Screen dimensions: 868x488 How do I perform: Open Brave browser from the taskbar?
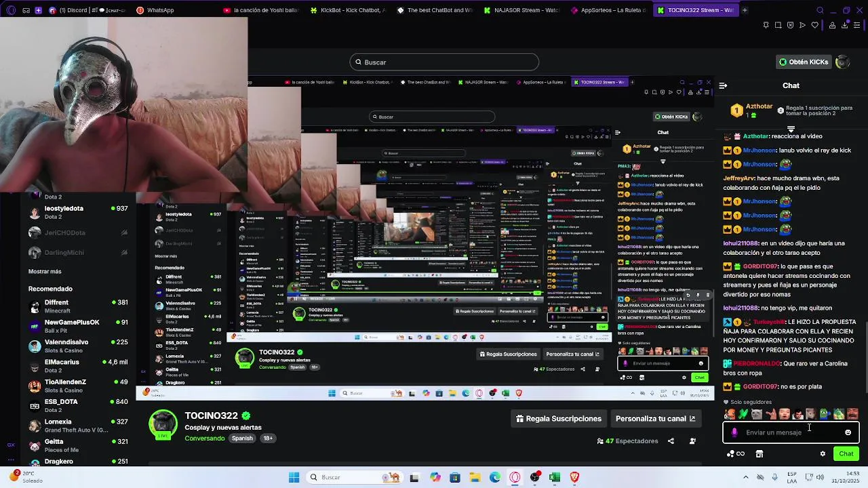[575, 477]
